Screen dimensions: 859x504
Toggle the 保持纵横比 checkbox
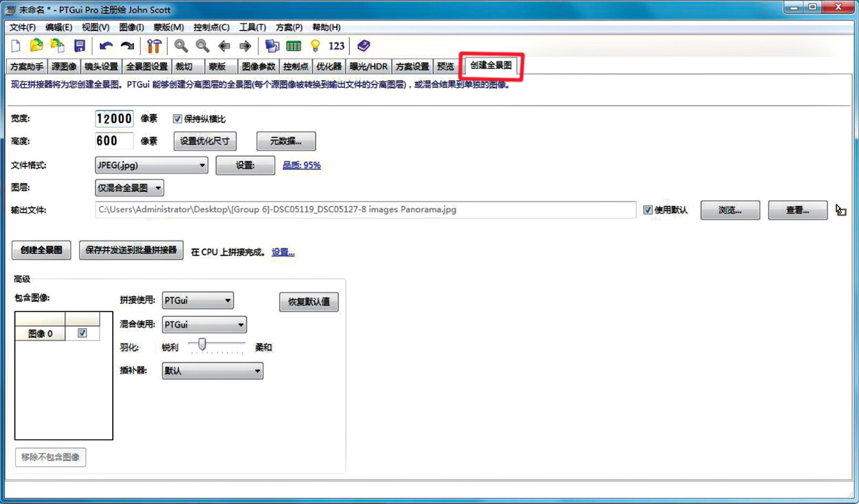[177, 119]
